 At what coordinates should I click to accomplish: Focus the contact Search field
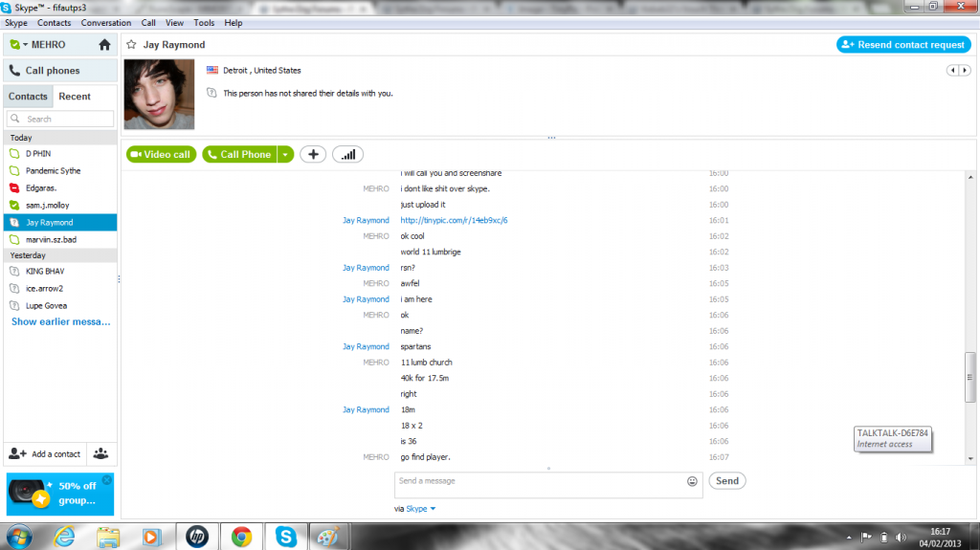click(x=60, y=119)
